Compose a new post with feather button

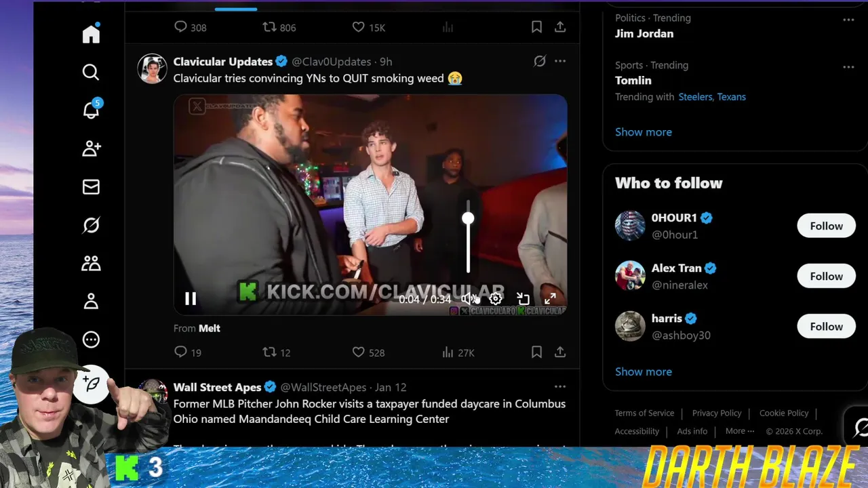click(92, 384)
